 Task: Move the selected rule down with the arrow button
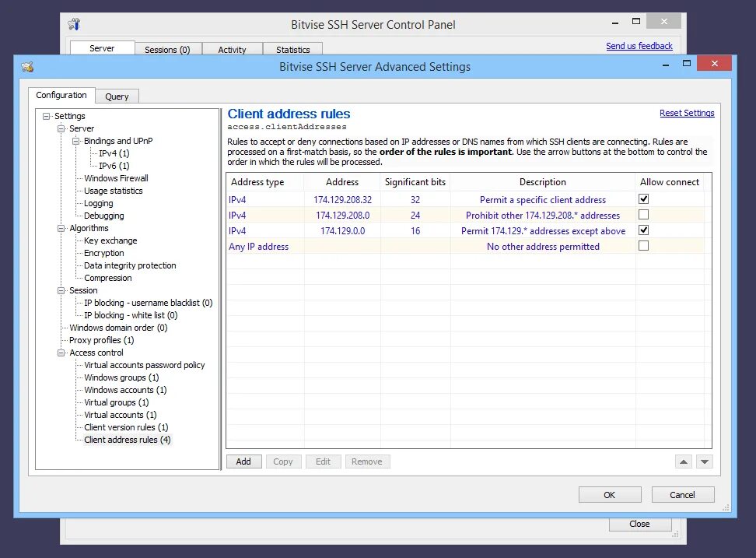click(705, 461)
